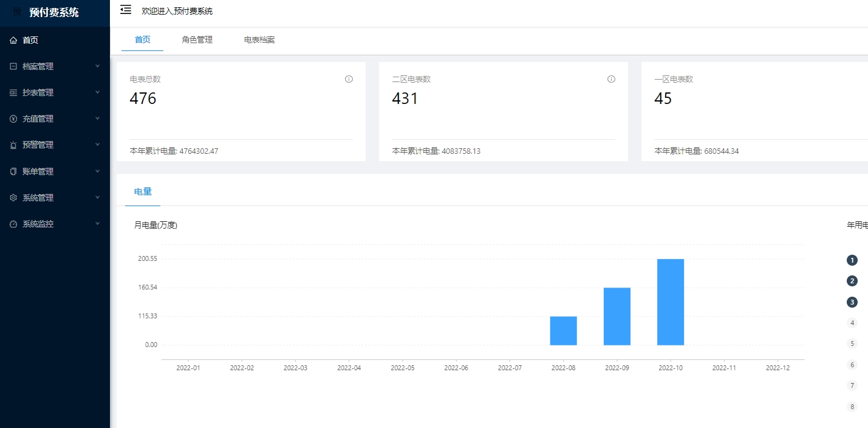The height and width of the screenshot is (428, 868).
Task: Click info icon on 电表总数 card
Action: 349,79
